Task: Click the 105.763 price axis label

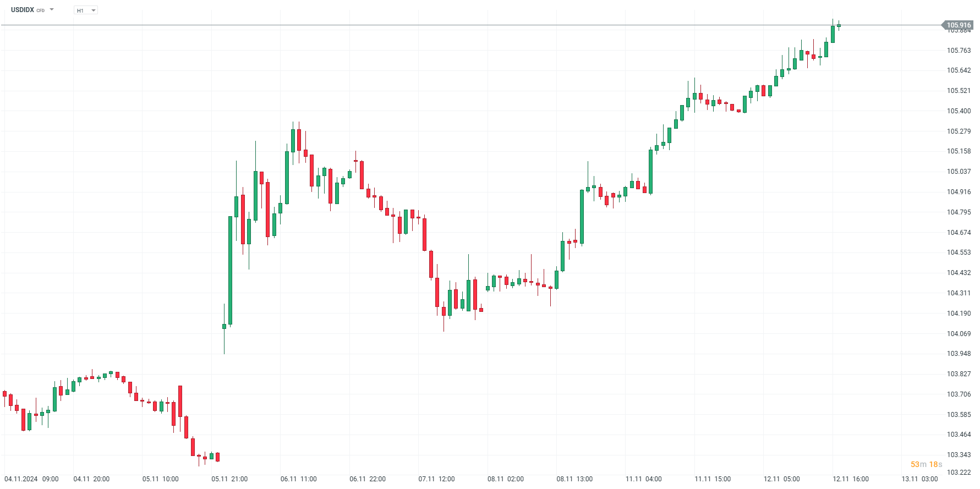Action: 959,51
